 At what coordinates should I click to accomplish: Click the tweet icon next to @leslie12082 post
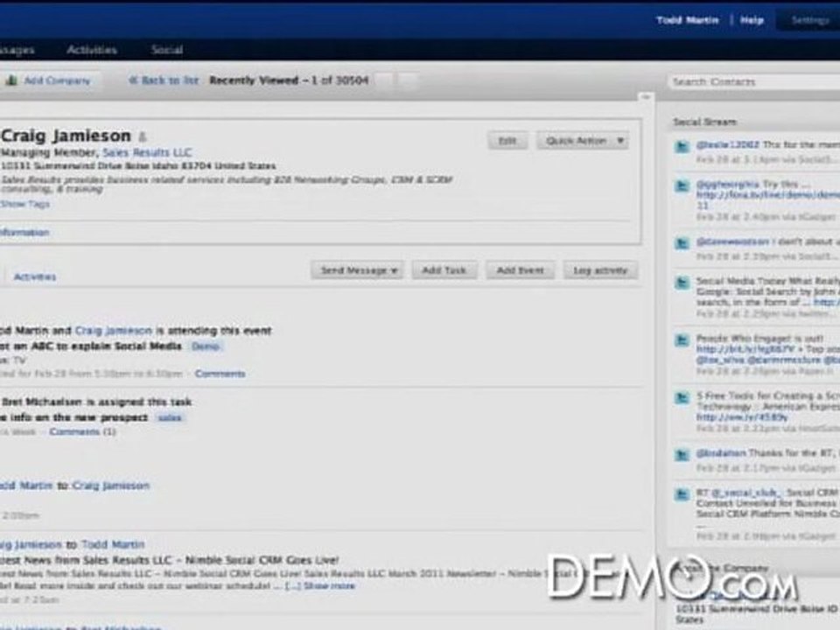click(x=682, y=146)
